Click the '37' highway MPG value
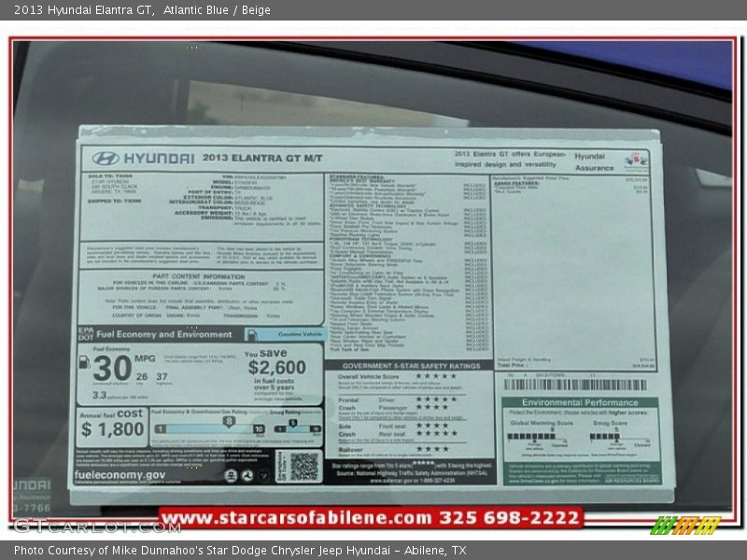The width and height of the screenshot is (747, 560). coord(162,377)
